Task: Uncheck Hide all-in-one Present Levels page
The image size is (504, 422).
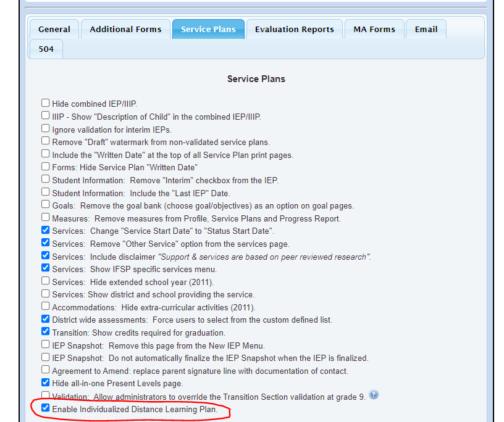Action: point(45,383)
